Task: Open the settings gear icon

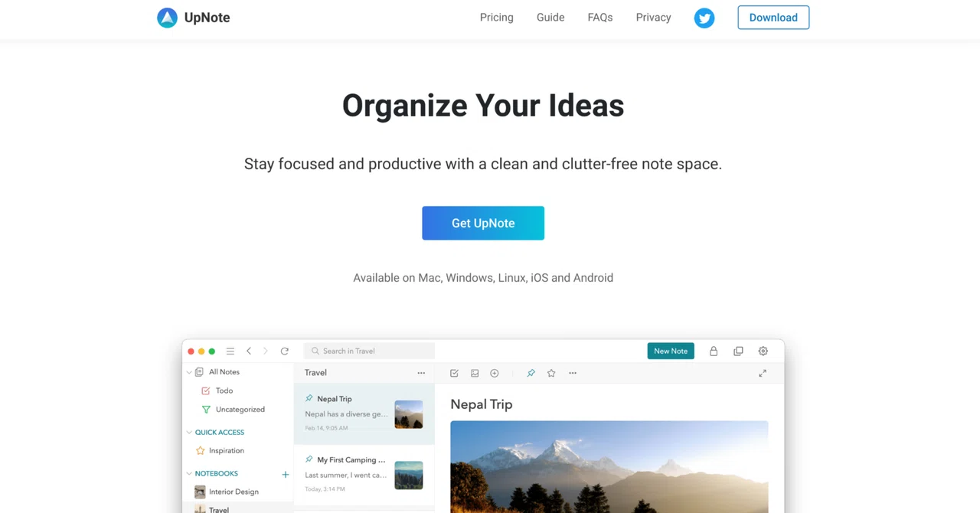Action: point(763,351)
